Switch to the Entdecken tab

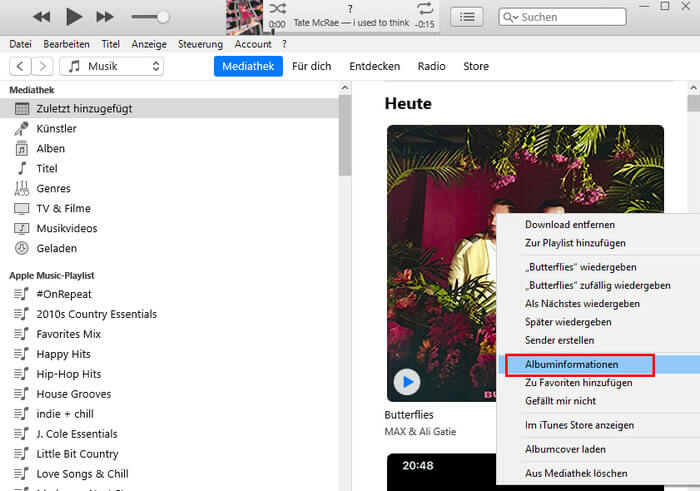[x=375, y=66]
